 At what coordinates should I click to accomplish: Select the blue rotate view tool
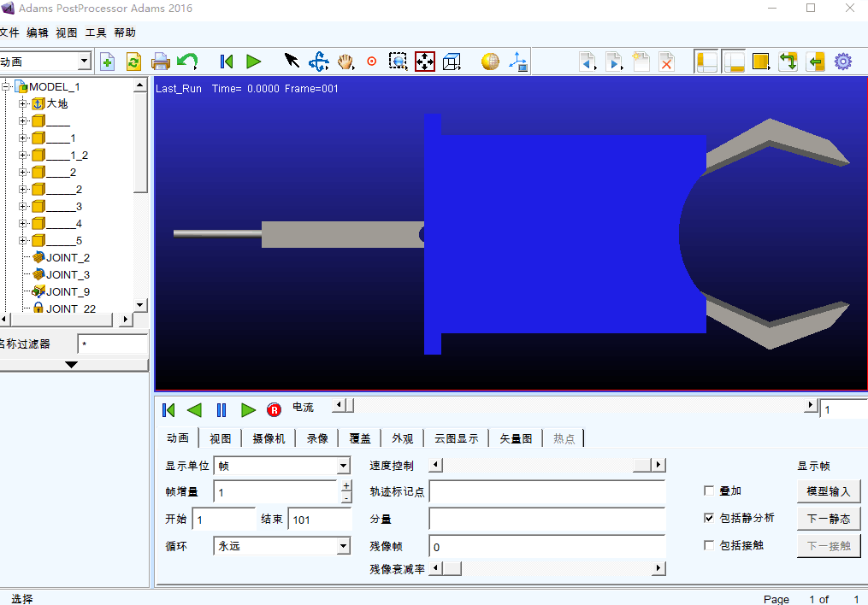pos(319,62)
